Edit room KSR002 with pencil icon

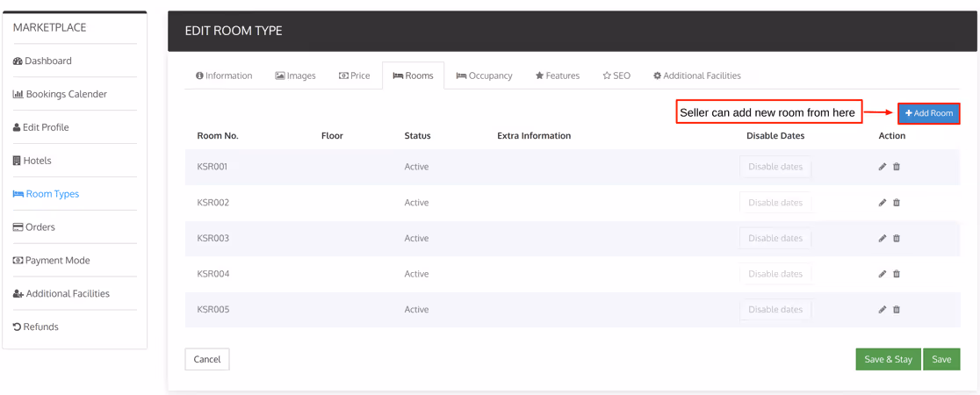(x=883, y=203)
